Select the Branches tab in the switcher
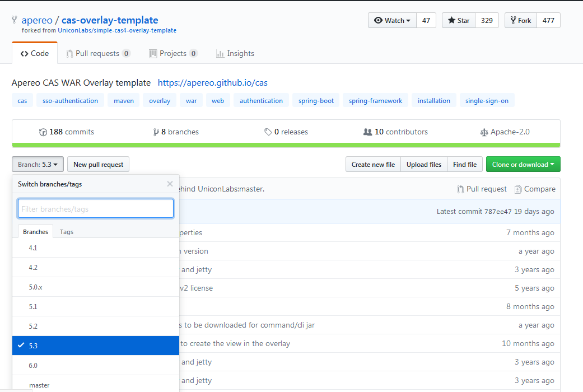The height and width of the screenshot is (392, 583). click(x=36, y=232)
